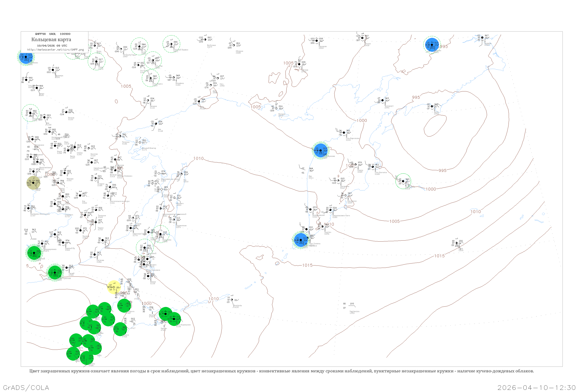Click the dashed green ring at Угино

96,62
